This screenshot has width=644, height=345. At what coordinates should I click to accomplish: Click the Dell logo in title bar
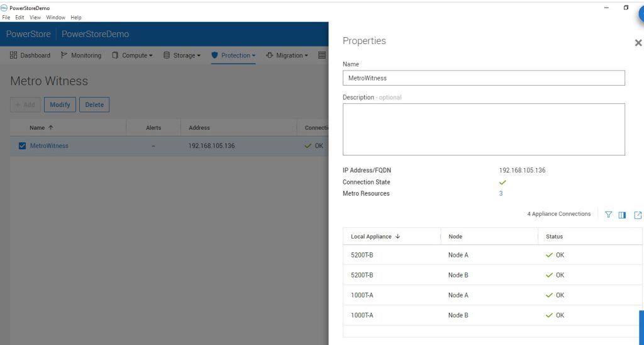point(4,8)
